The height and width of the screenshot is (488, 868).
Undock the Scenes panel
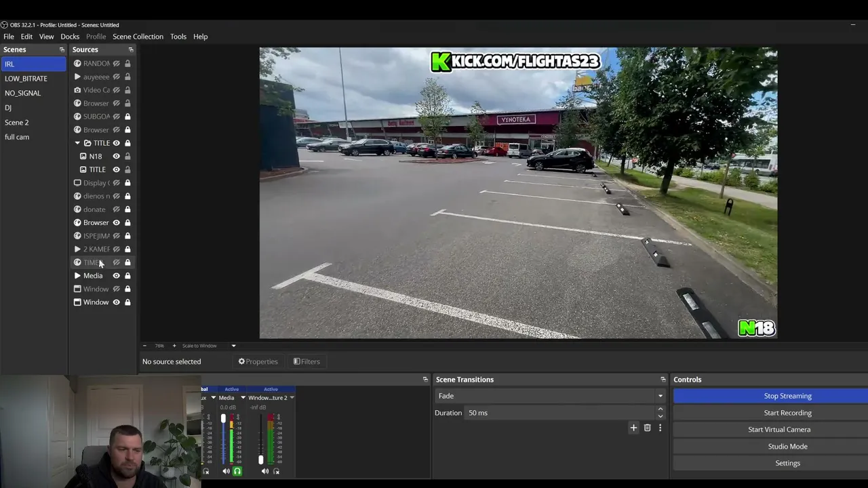(x=62, y=49)
